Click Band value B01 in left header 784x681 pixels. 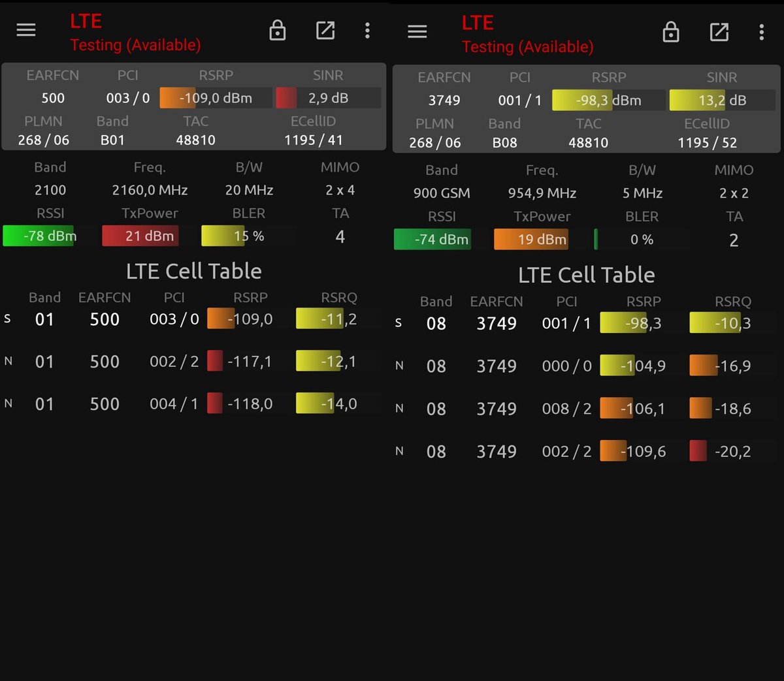[x=112, y=140]
